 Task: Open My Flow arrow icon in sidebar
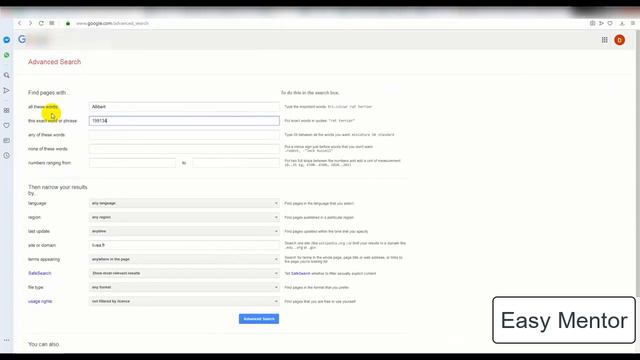tap(7, 90)
